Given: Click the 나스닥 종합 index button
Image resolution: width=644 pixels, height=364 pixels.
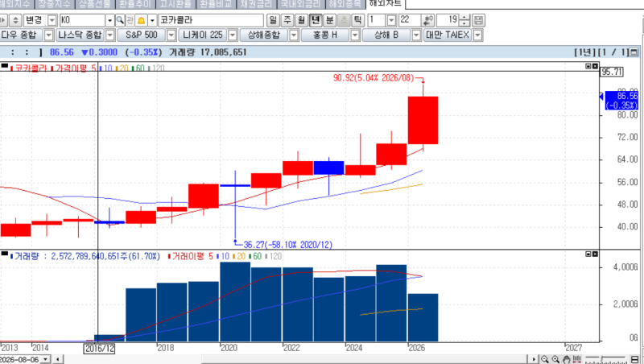Looking at the screenshot, I should pyautogui.click(x=80, y=35).
